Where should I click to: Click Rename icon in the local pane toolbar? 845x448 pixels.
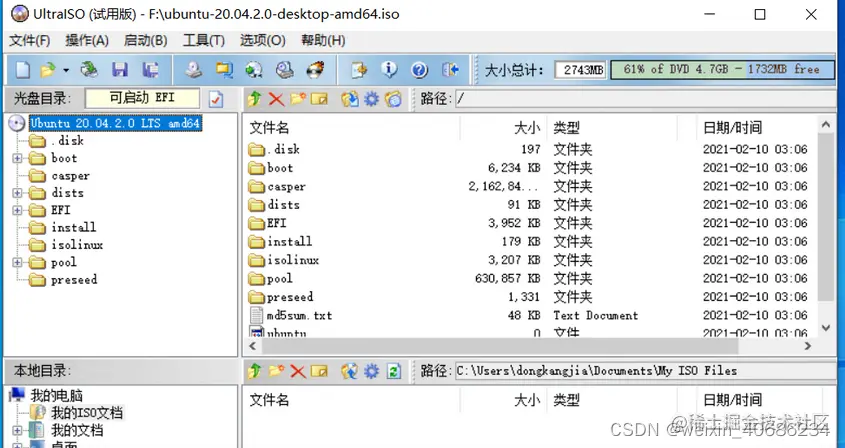pyautogui.click(x=320, y=371)
